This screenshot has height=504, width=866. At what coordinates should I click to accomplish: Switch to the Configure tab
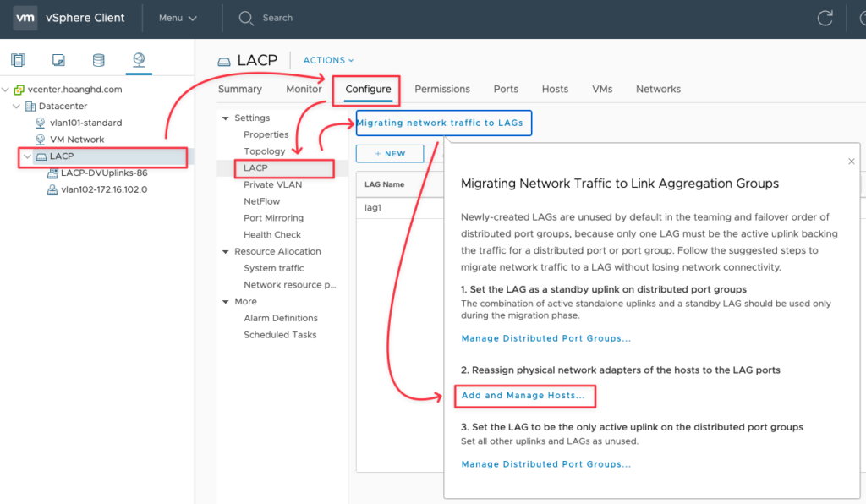(368, 89)
